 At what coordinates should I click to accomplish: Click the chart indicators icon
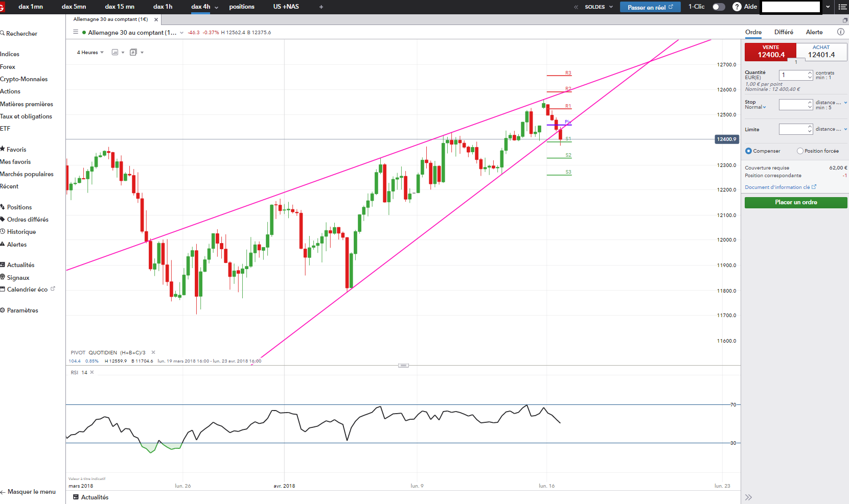tap(133, 52)
